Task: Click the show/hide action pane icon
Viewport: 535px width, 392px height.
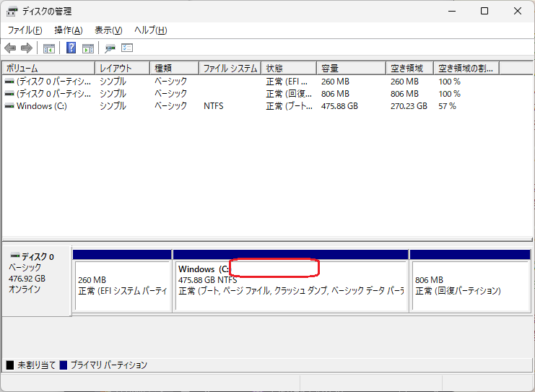Action: pyautogui.click(x=88, y=48)
